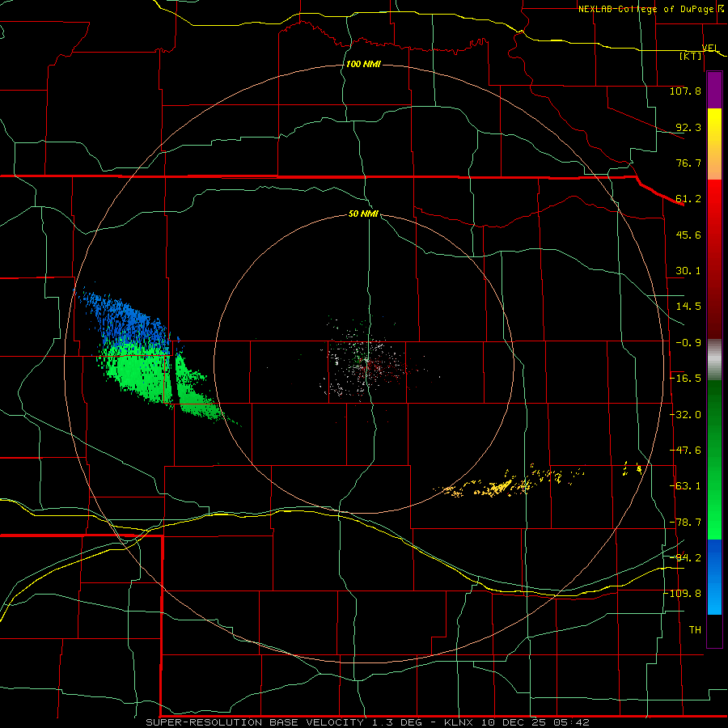Image resolution: width=728 pixels, height=728 pixels.
Task: Click the 30.1 velocity scale value
Action: (x=688, y=271)
